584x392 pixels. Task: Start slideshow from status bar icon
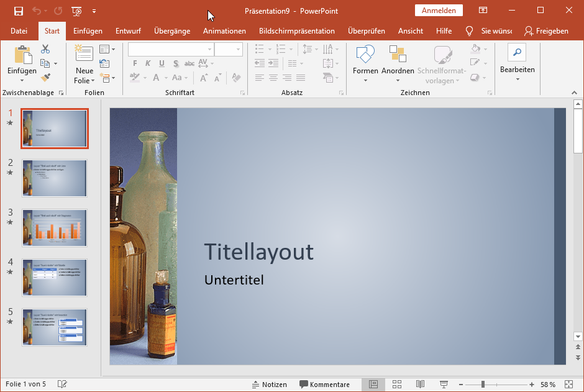tap(444, 384)
